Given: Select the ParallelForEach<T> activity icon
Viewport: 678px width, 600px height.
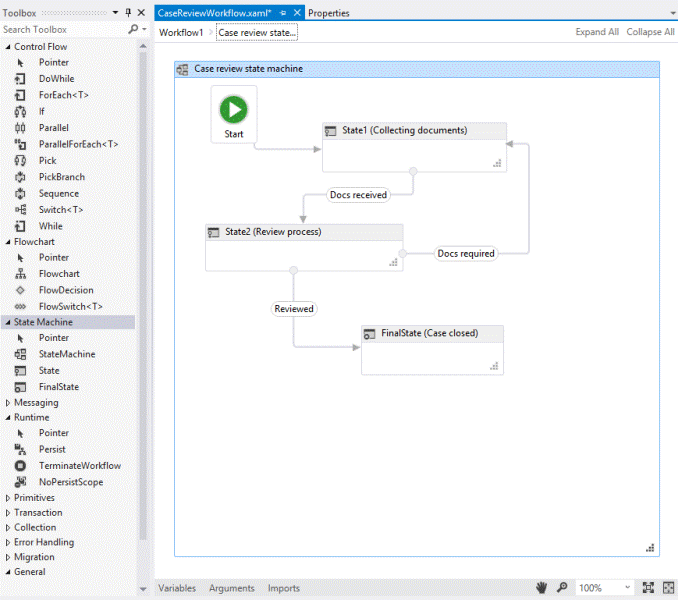Looking at the screenshot, I should coord(20,144).
